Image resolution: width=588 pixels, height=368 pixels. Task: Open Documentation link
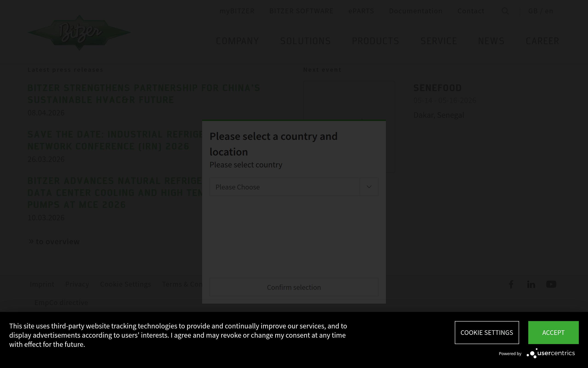coord(416,11)
